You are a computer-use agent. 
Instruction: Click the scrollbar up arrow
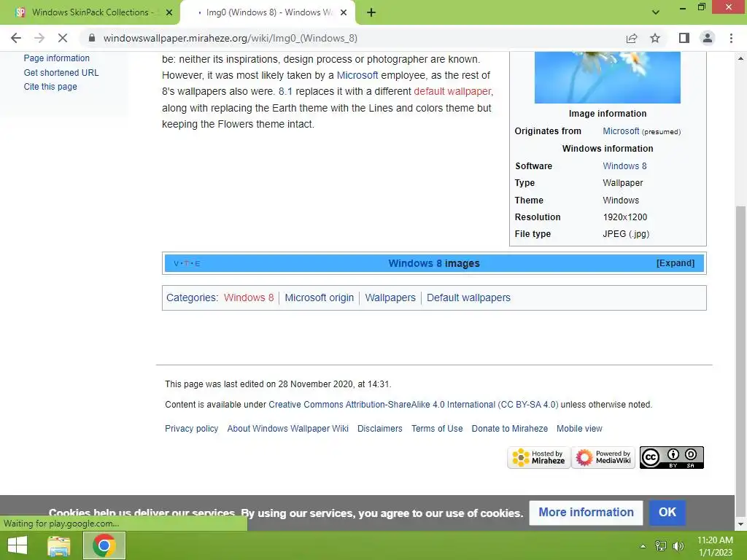740,58
